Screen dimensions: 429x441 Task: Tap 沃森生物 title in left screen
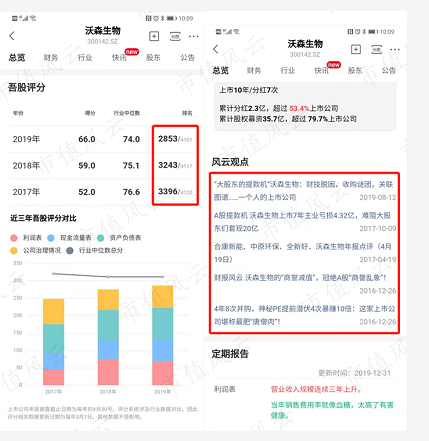(x=103, y=30)
